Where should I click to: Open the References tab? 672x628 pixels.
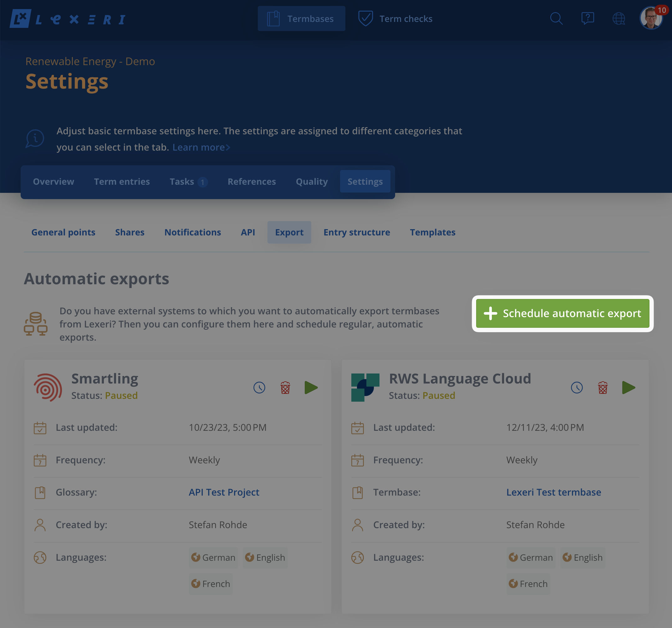[x=252, y=182]
